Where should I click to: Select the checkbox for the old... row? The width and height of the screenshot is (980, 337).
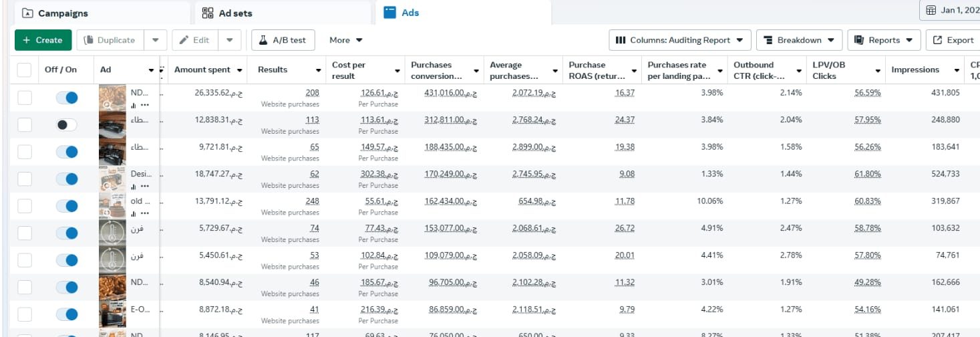pos(24,206)
